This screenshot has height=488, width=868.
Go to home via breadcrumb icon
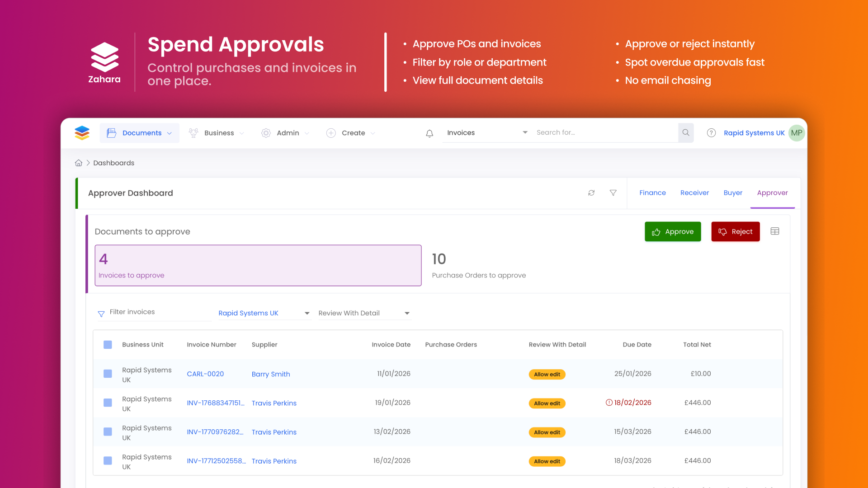[x=79, y=163]
